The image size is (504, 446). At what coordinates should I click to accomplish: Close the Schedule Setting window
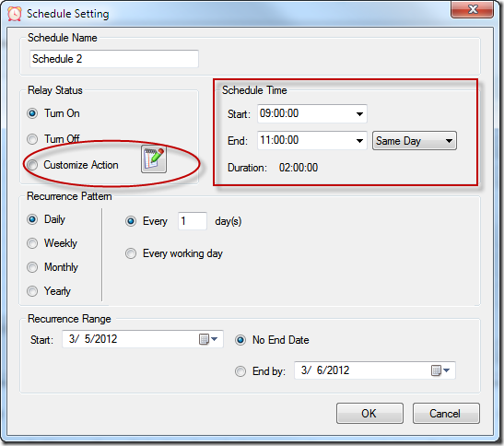point(472,9)
